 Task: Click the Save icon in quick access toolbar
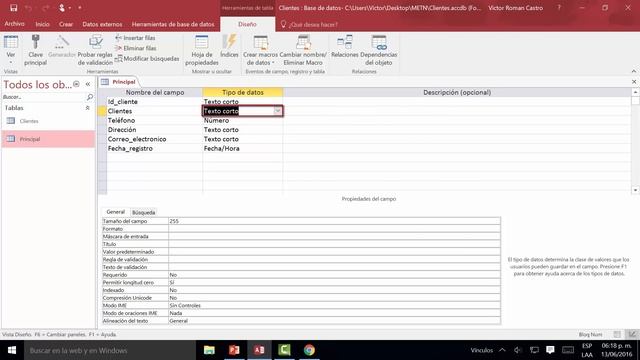click(x=13, y=8)
